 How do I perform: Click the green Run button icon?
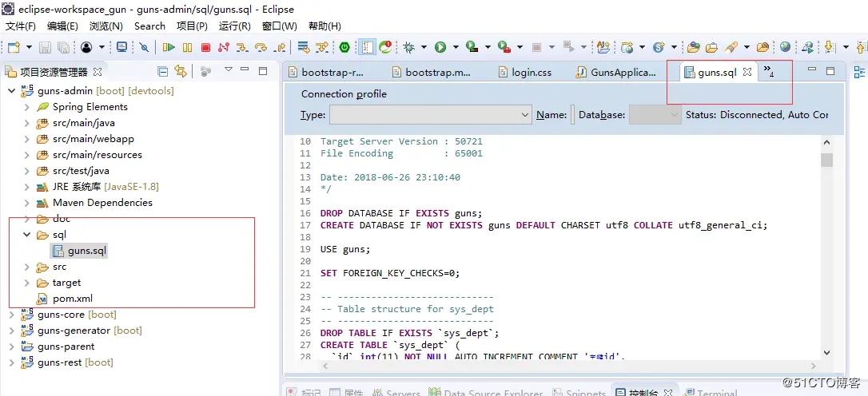pyautogui.click(x=440, y=48)
